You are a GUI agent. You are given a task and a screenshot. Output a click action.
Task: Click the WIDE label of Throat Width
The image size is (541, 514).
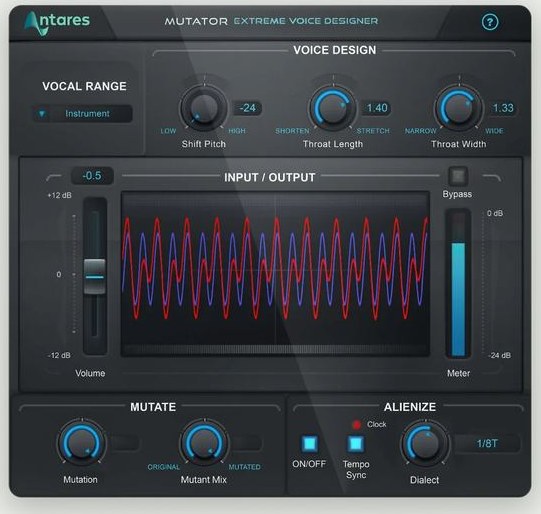(494, 131)
